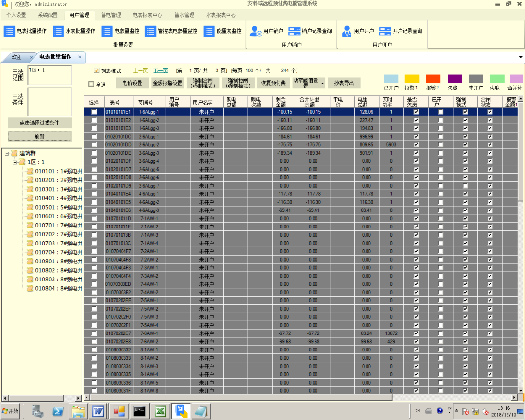Check the row checkbox for meter 01010101E1

[95, 111]
